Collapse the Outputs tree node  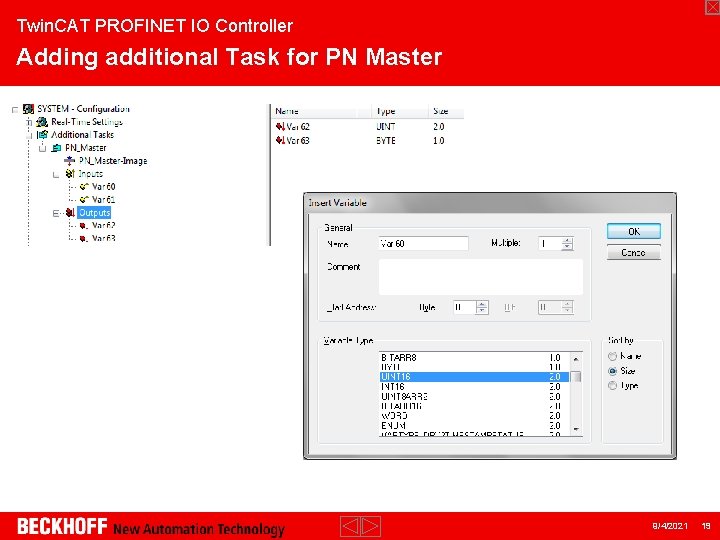[x=56, y=213]
